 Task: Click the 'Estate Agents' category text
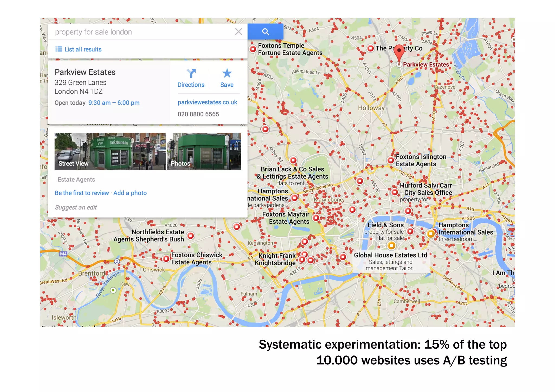click(x=76, y=180)
